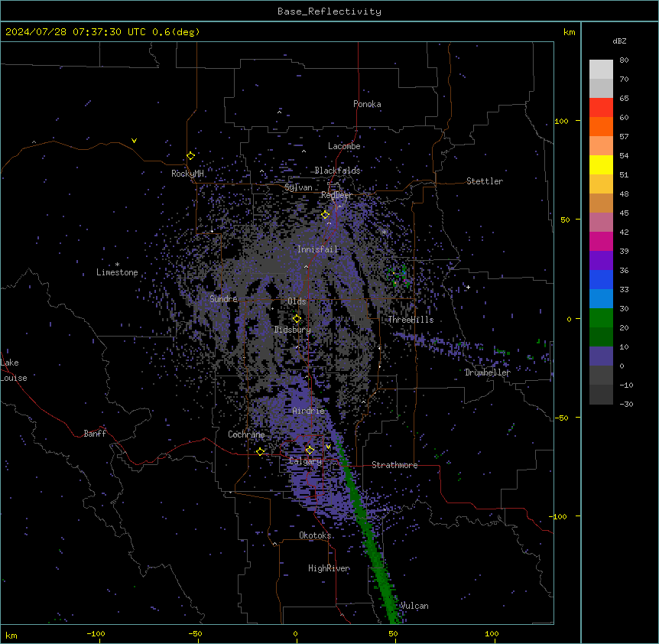Select the Drumheller label
Image resolution: width=659 pixels, height=644 pixels.
(x=488, y=372)
